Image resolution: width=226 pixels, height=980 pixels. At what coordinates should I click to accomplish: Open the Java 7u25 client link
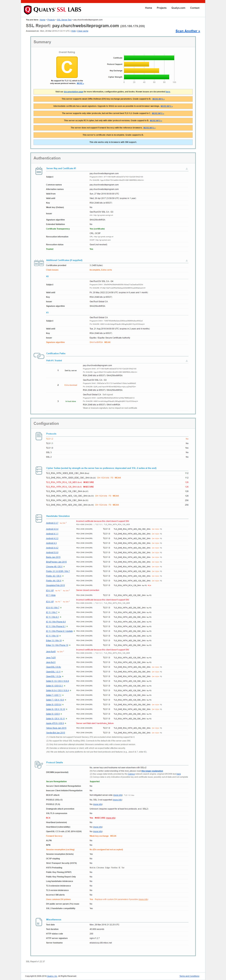51,658
